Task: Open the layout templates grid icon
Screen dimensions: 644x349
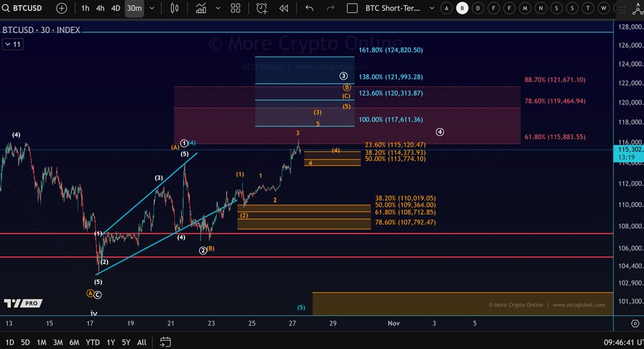Action: pyautogui.click(x=235, y=8)
